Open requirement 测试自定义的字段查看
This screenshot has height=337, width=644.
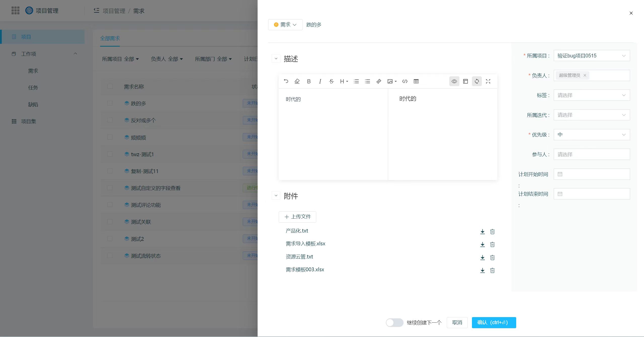[x=155, y=188]
